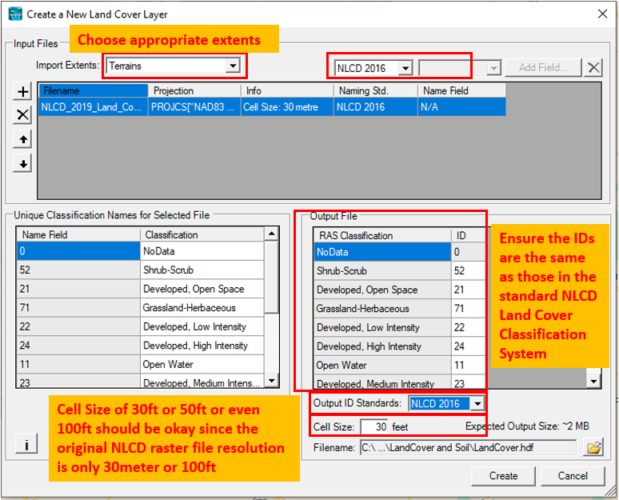
Task: Open the Import Extents dropdown
Action: (233, 67)
